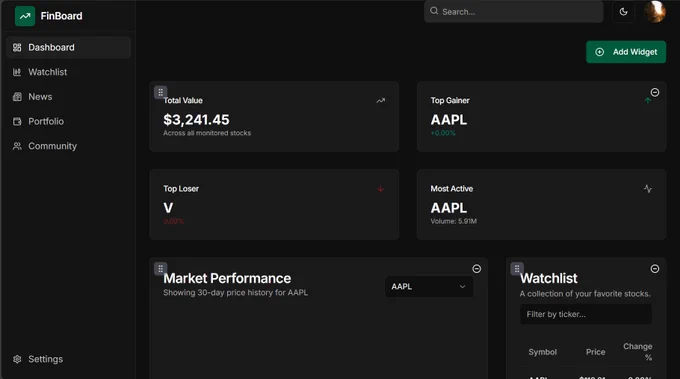
Task: Click the Top Gainer up arrow icon
Action: tap(647, 101)
